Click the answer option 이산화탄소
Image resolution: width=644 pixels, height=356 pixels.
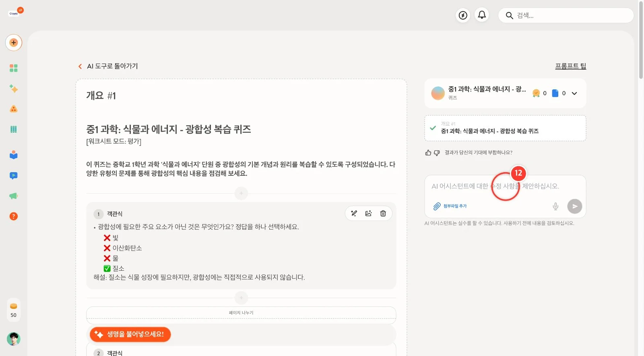tap(123, 248)
